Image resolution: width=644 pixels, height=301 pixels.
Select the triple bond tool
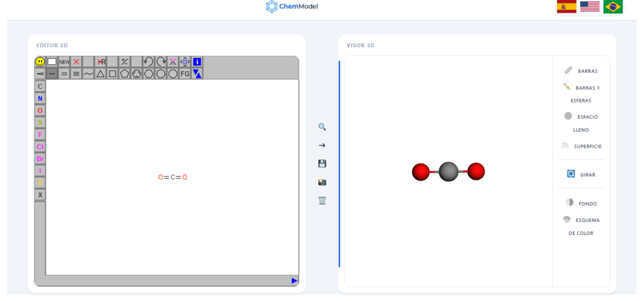[x=76, y=74]
